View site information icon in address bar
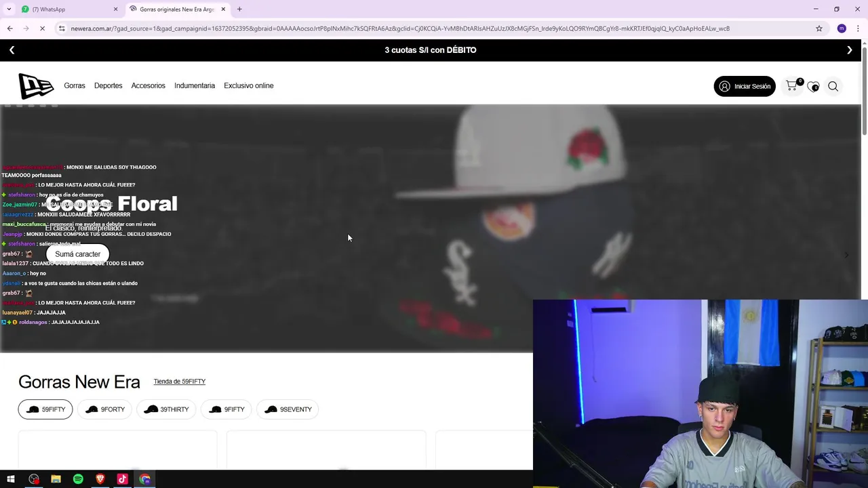The image size is (868, 488). (x=62, y=28)
